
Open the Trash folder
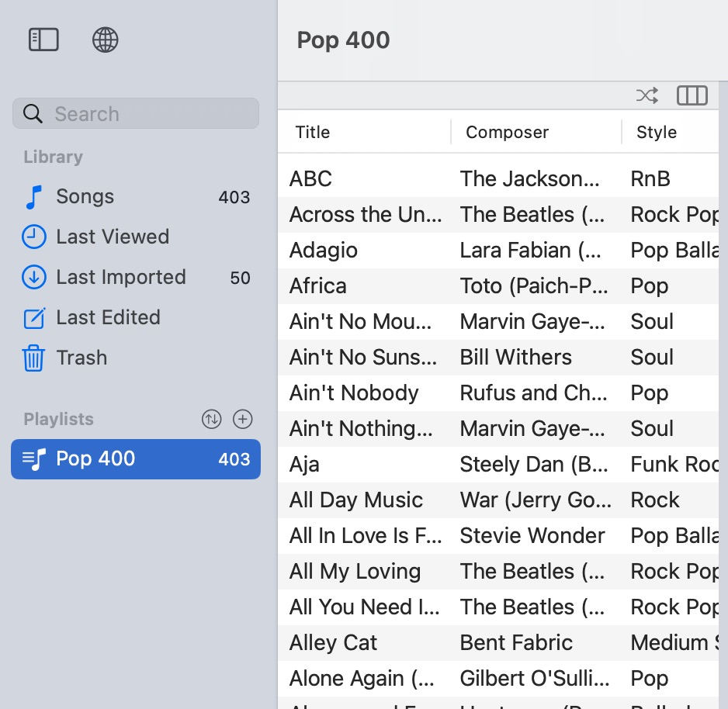(x=81, y=358)
